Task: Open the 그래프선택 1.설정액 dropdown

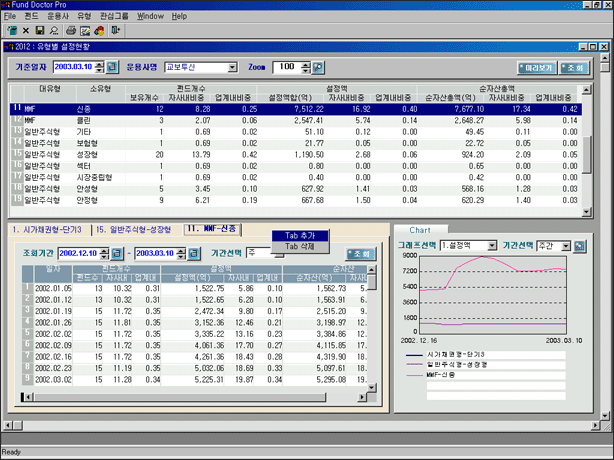Action: click(x=491, y=245)
